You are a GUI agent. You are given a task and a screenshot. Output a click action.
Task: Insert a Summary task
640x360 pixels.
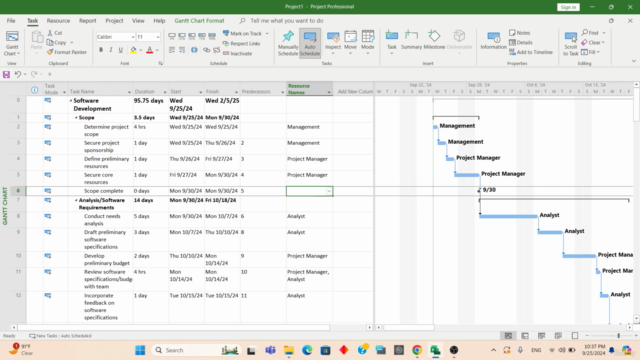[411, 40]
